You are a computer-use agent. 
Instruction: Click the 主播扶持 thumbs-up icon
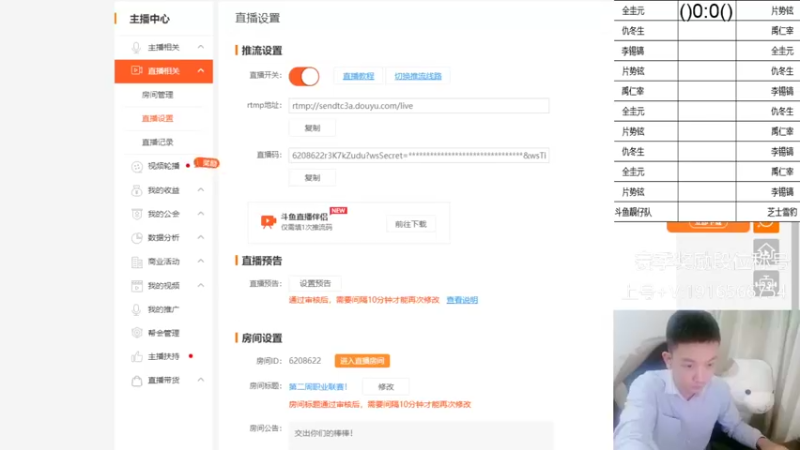pyautogui.click(x=136, y=357)
